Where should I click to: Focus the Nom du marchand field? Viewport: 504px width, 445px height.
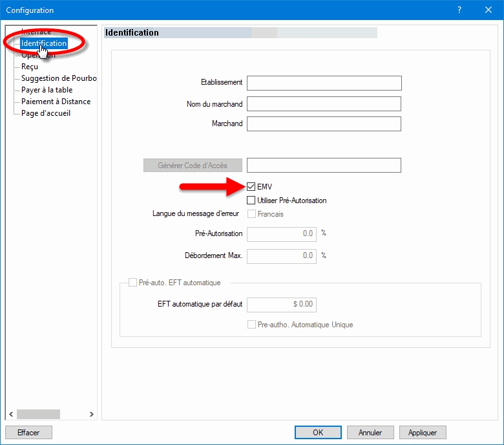pos(324,103)
